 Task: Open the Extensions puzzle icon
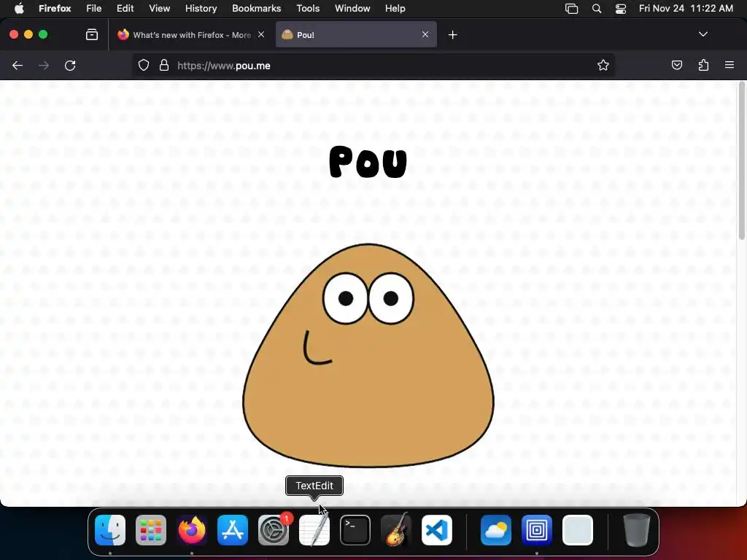click(x=703, y=65)
